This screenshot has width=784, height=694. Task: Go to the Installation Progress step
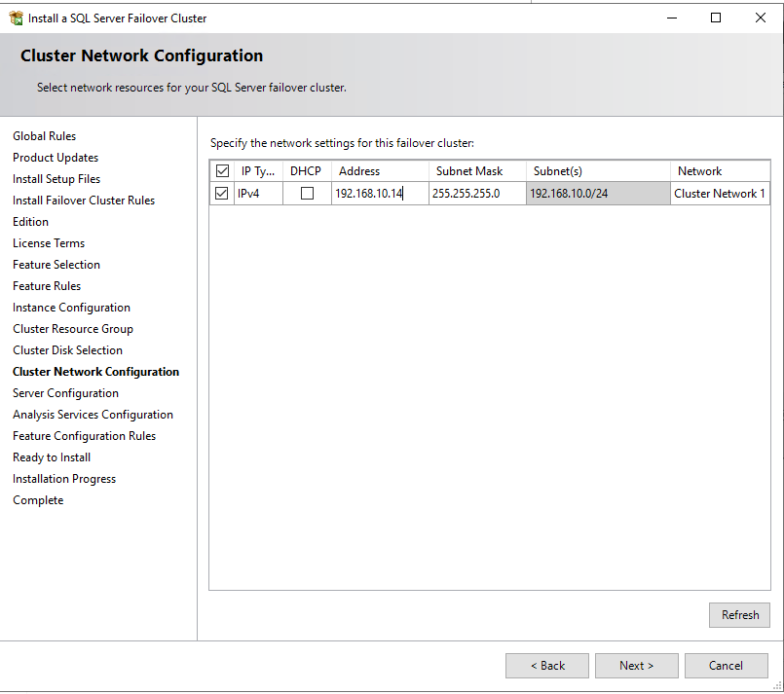pyautogui.click(x=64, y=479)
